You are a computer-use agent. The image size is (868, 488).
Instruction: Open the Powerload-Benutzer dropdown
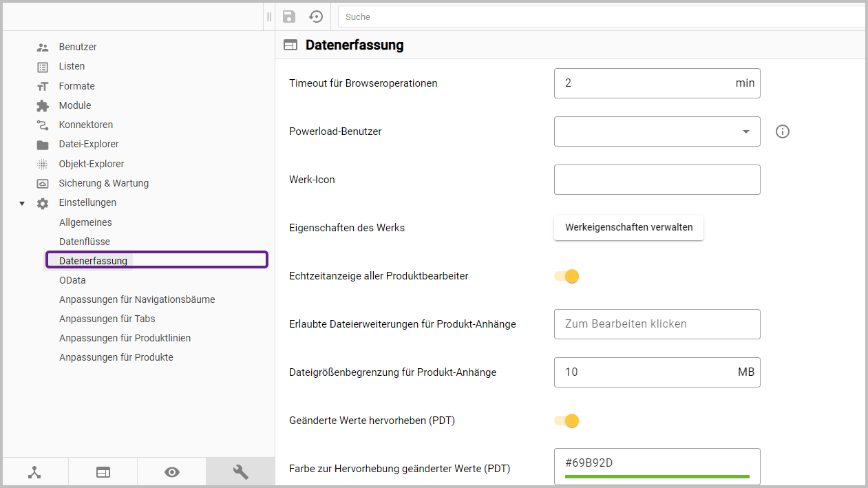(657, 131)
